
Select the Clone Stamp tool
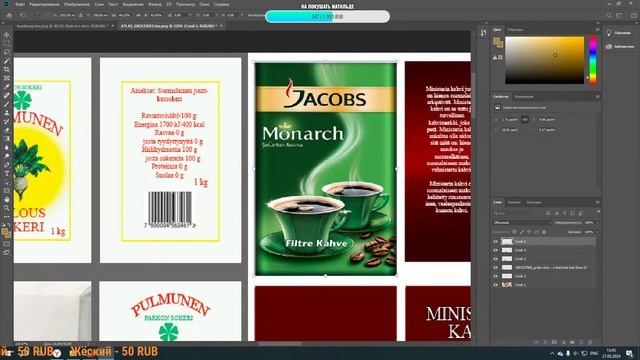click(7, 113)
